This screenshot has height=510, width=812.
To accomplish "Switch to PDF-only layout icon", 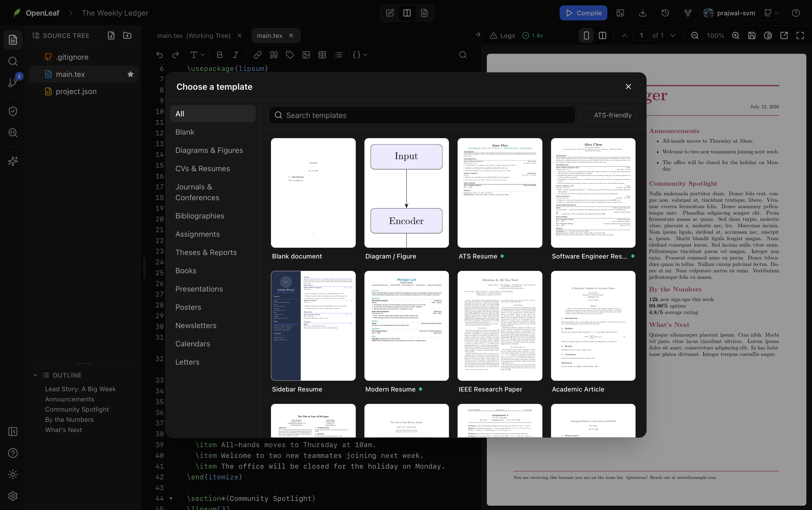I will pyautogui.click(x=424, y=13).
